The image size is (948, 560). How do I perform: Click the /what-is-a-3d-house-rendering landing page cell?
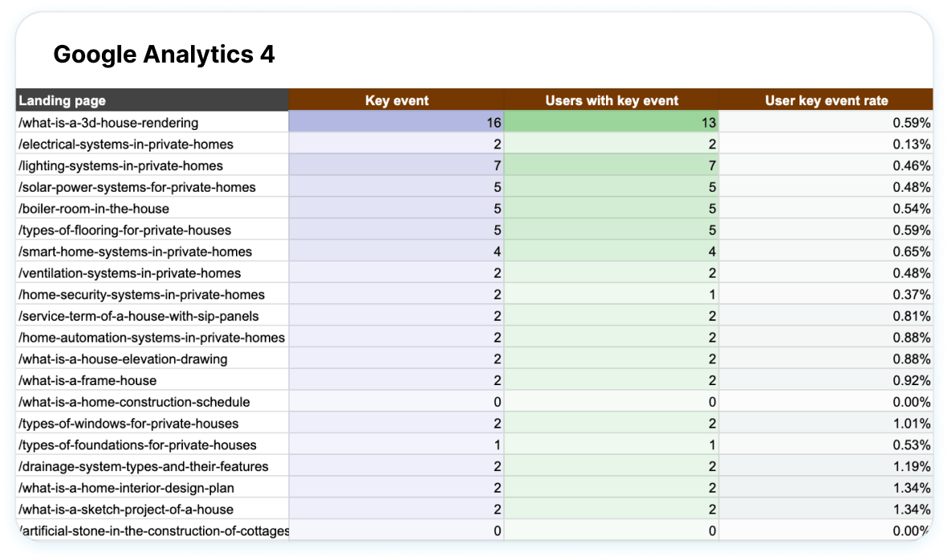point(108,123)
